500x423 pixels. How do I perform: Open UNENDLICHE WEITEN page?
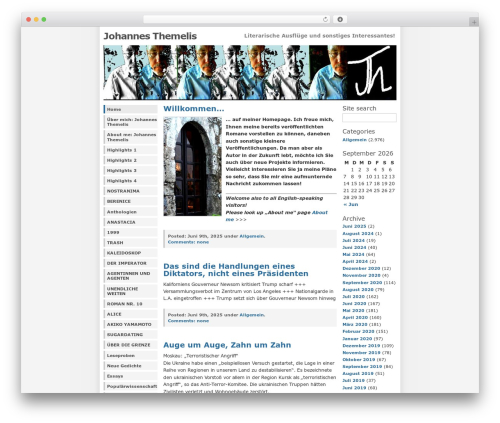click(x=131, y=291)
